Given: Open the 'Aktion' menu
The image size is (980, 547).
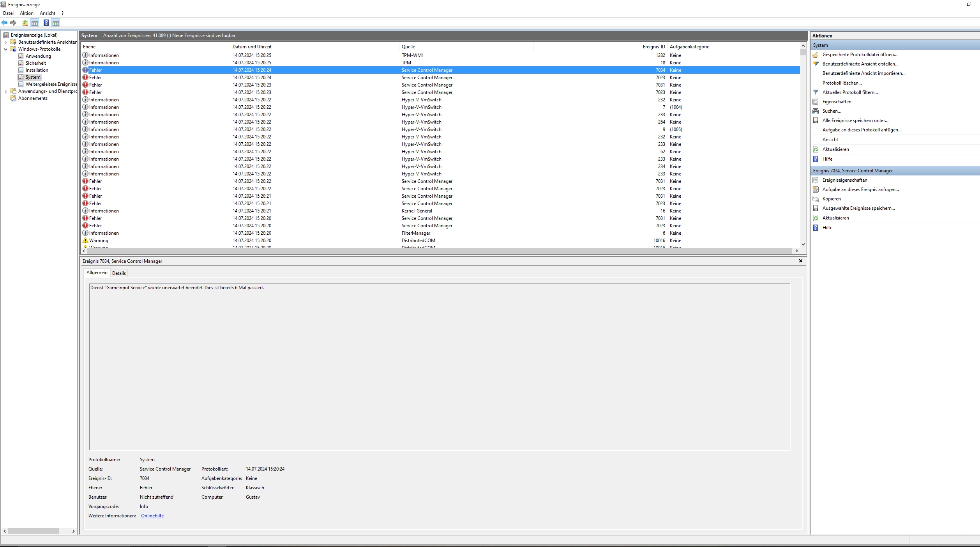Looking at the screenshot, I should (26, 13).
